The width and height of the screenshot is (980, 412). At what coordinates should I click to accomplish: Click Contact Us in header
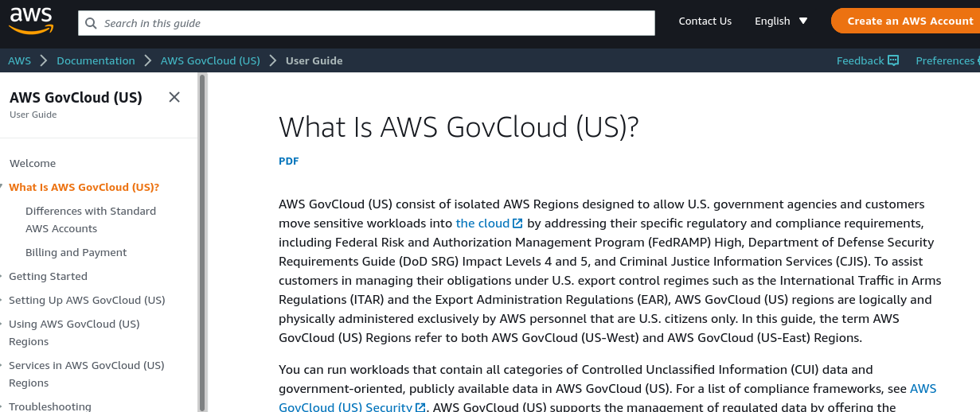(705, 21)
